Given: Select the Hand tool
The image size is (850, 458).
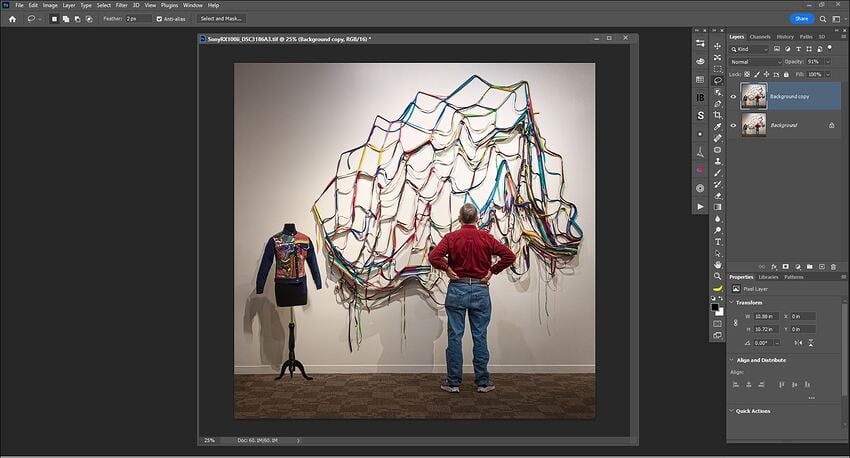Looking at the screenshot, I should tap(718, 264).
